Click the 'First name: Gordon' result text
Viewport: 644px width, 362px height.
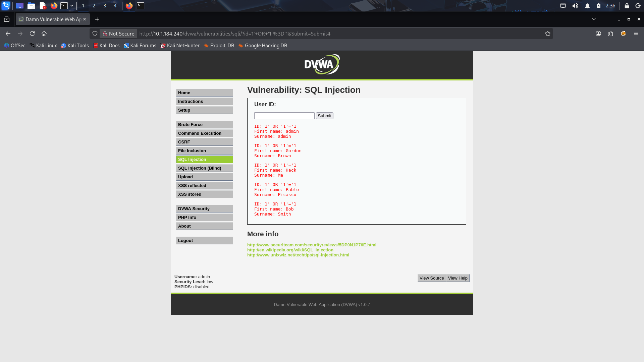(278, 151)
